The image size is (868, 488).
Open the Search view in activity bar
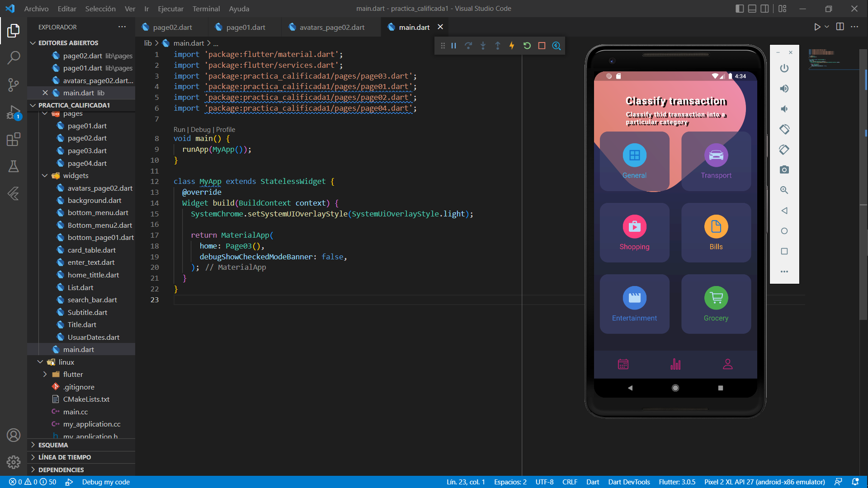[x=14, y=57]
